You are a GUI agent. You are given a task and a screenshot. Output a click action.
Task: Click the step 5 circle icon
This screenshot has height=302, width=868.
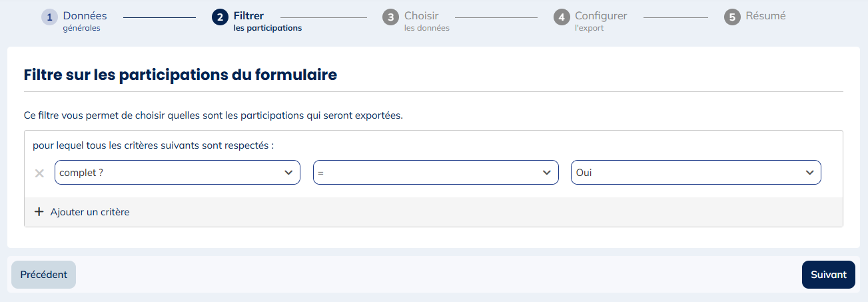click(732, 17)
